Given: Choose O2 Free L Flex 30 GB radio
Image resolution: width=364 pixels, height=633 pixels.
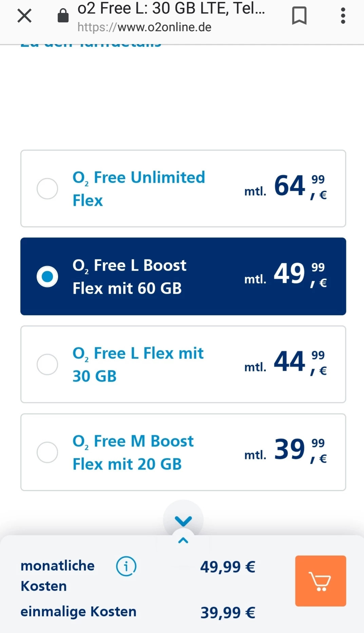Looking at the screenshot, I should 47,364.
